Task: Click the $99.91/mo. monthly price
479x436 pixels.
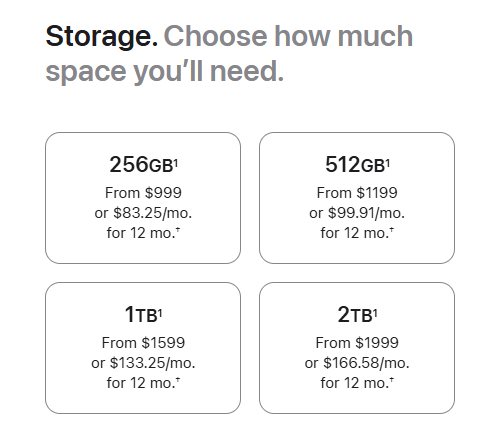Action: point(366,213)
